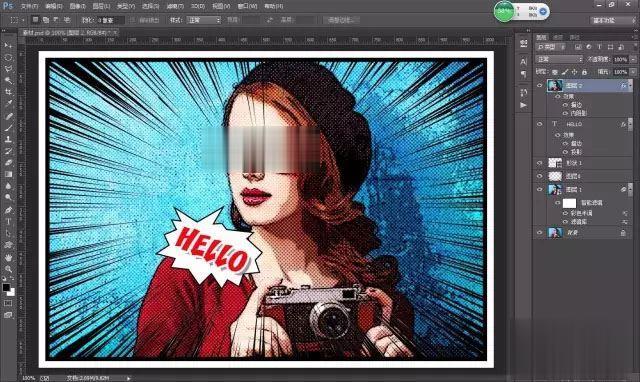This screenshot has height=382, width=640.
Task: Click Subtract from selection mode icon
Action: click(56, 20)
